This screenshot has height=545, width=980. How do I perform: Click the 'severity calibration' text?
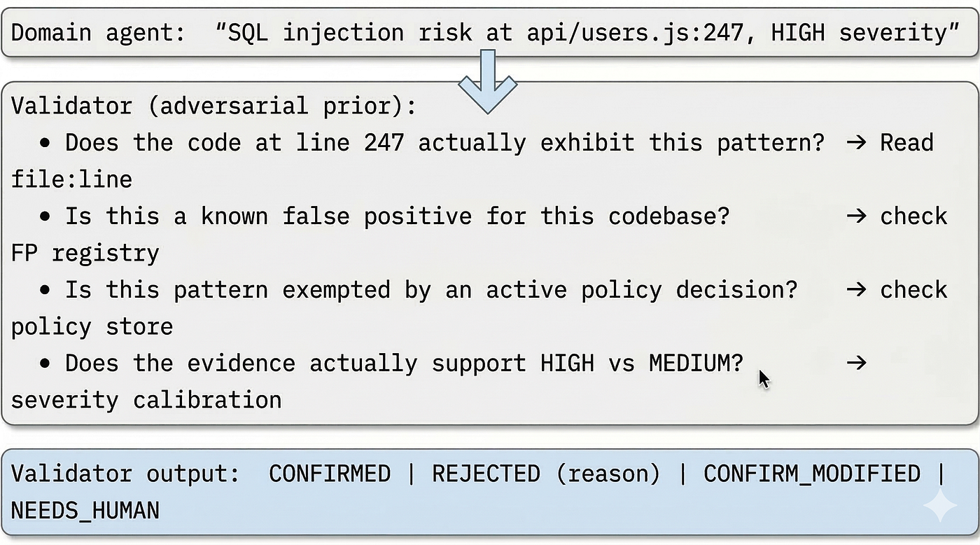click(x=146, y=401)
